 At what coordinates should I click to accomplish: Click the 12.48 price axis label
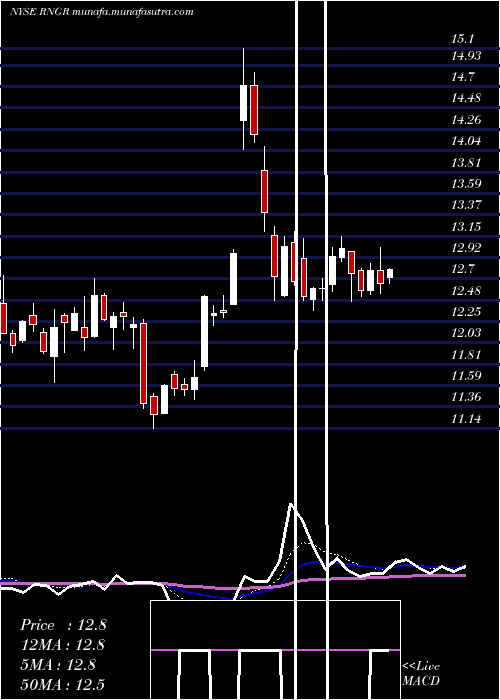(466, 291)
